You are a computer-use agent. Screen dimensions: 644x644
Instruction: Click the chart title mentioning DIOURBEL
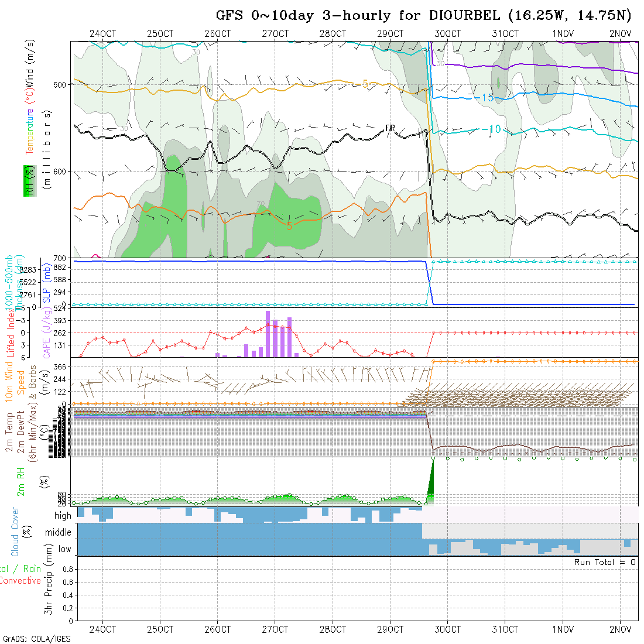point(424,16)
